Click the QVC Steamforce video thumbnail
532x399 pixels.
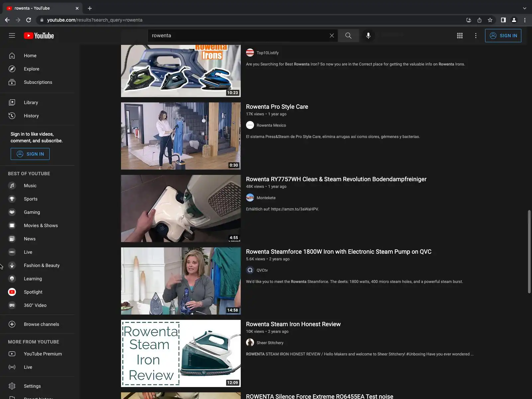(x=181, y=281)
